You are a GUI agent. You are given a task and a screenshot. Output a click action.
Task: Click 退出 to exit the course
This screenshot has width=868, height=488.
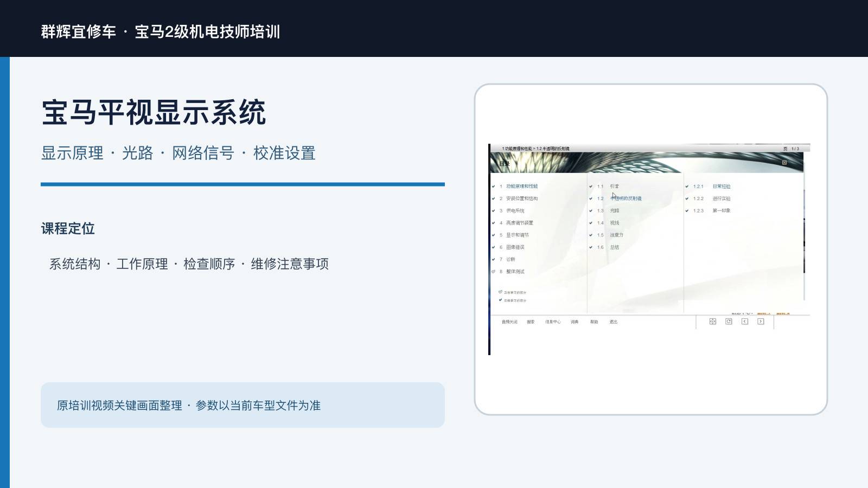pos(614,322)
